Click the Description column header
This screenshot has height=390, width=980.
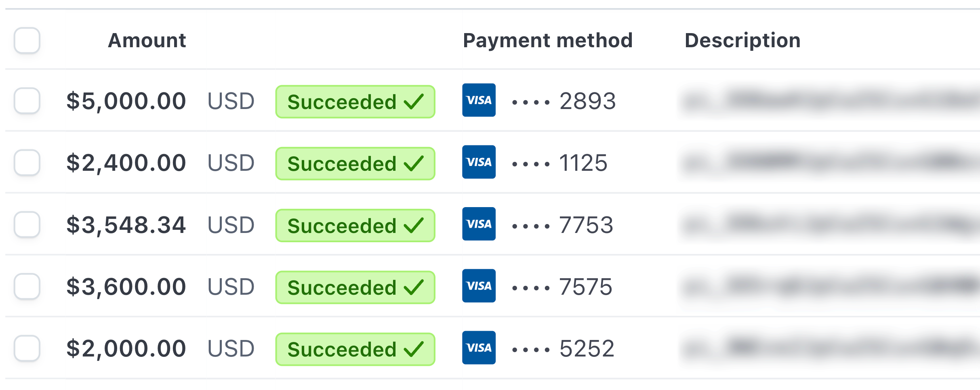coord(742,40)
